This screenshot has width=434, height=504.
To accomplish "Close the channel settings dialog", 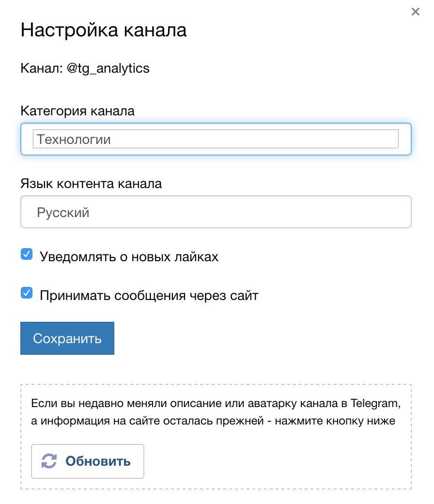I will [x=416, y=12].
